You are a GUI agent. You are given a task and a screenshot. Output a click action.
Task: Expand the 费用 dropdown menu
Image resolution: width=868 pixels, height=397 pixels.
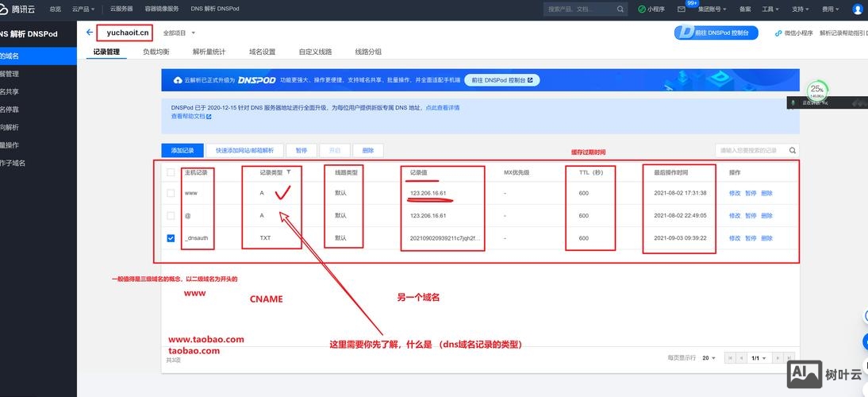pyautogui.click(x=830, y=9)
